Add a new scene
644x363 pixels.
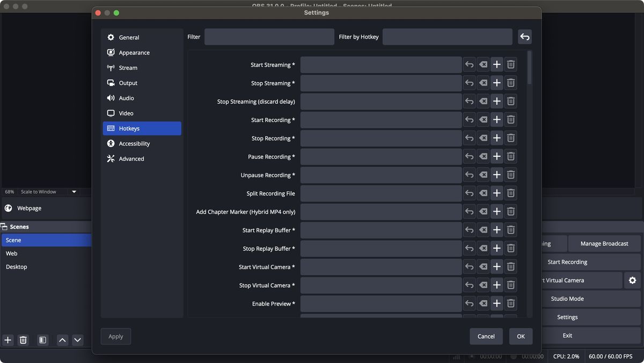pyautogui.click(x=8, y=340)
